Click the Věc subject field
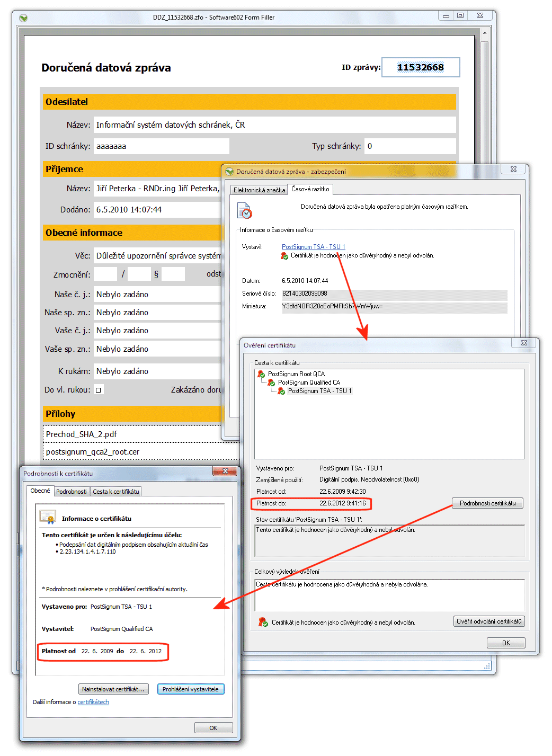The height and width of the screenshot is (756, 552). 157,256
